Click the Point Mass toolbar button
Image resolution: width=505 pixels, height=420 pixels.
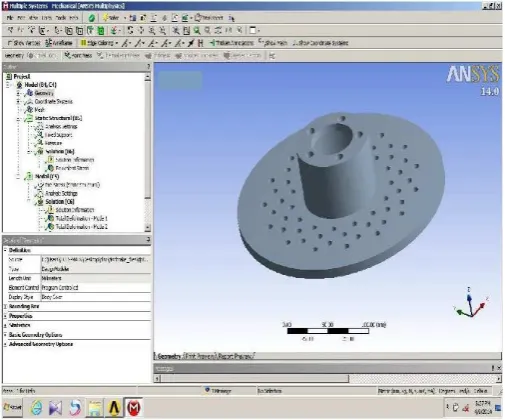pos(78,55)
